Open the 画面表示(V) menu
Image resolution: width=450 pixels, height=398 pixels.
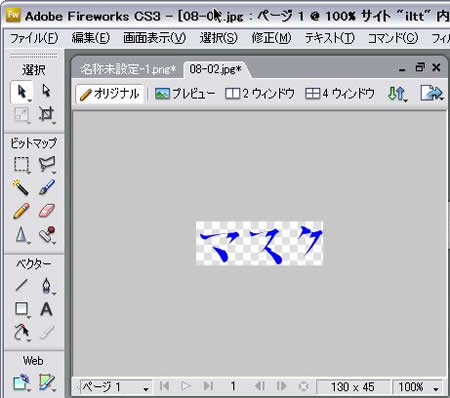tap(154, 38)
